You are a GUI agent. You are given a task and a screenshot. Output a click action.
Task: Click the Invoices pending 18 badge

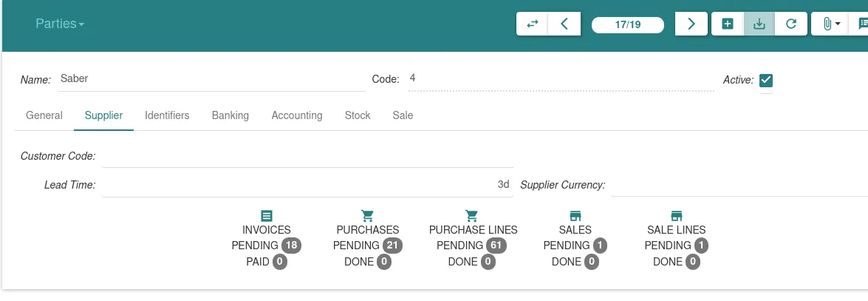pos(291,245)
